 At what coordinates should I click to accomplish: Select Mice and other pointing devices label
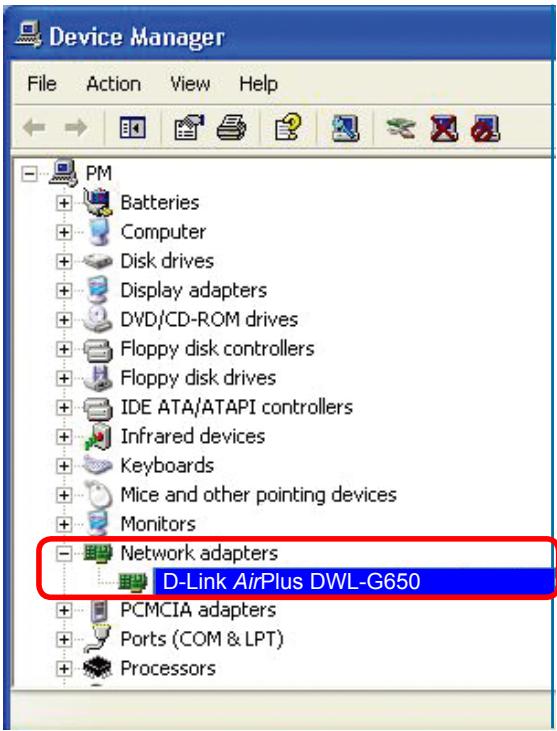click(259, 495)
